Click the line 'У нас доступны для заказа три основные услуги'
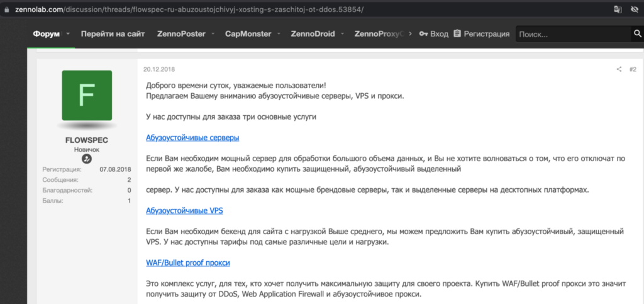This screenshot has height=304, width=644. coord(231,116)
